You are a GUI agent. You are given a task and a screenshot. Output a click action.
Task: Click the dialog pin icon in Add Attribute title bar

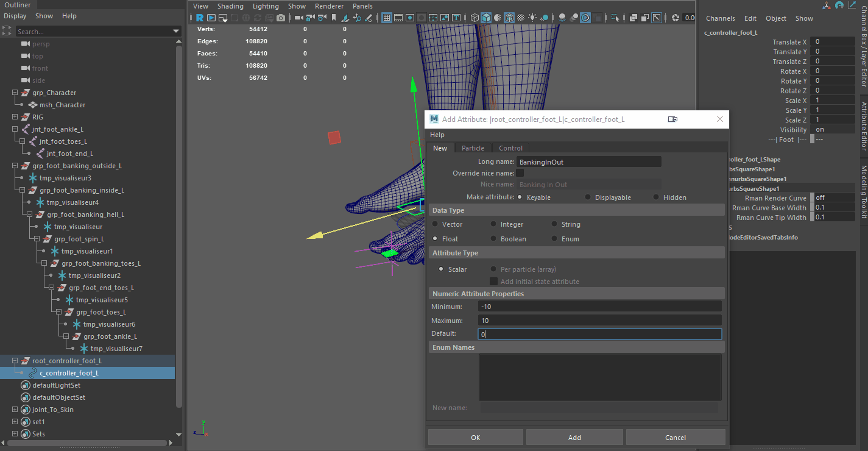(x=672, y=119)
